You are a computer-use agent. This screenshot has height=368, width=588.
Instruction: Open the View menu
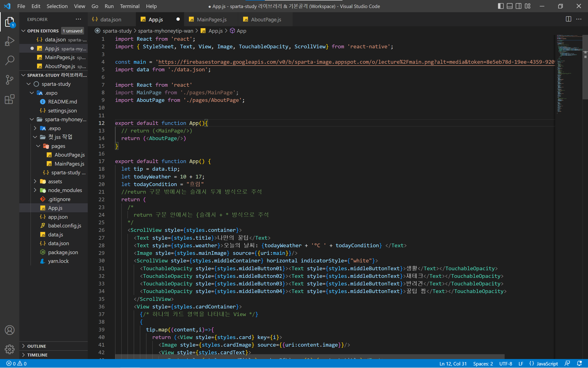[79, 6]
